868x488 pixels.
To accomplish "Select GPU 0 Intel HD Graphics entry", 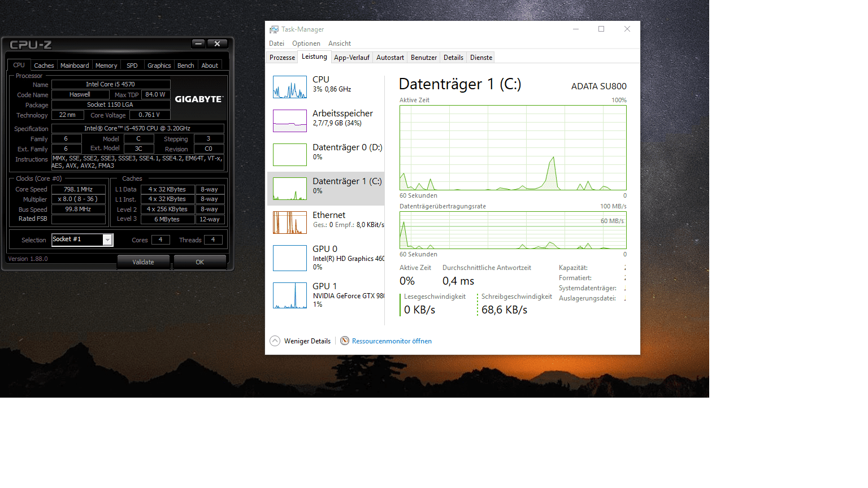I will [x=326, y=258].
